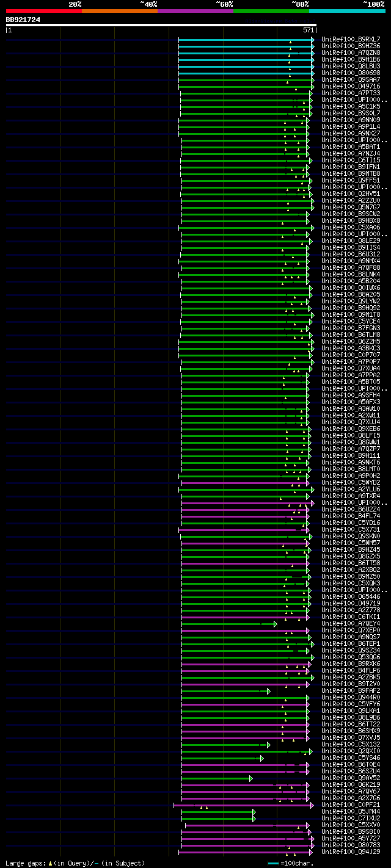
Task: Click on UniRef100_B6U2Z4 in the list
Action: click(351, 509)
